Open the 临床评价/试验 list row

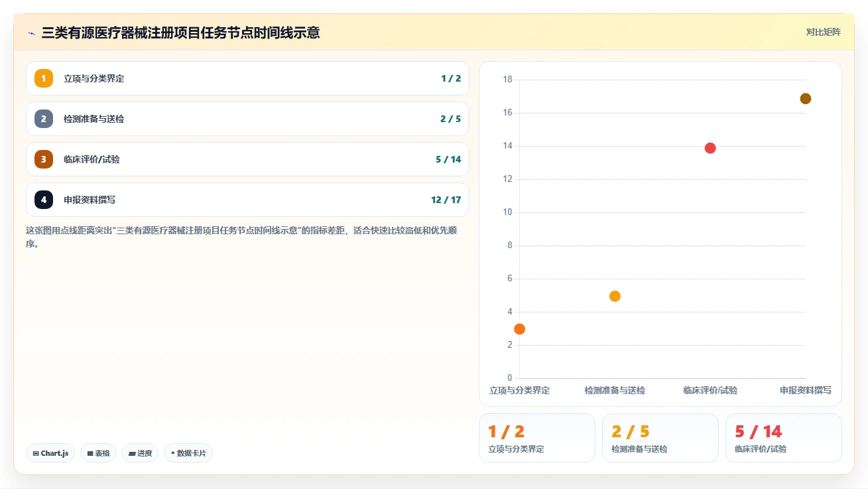tap(247, 159)
